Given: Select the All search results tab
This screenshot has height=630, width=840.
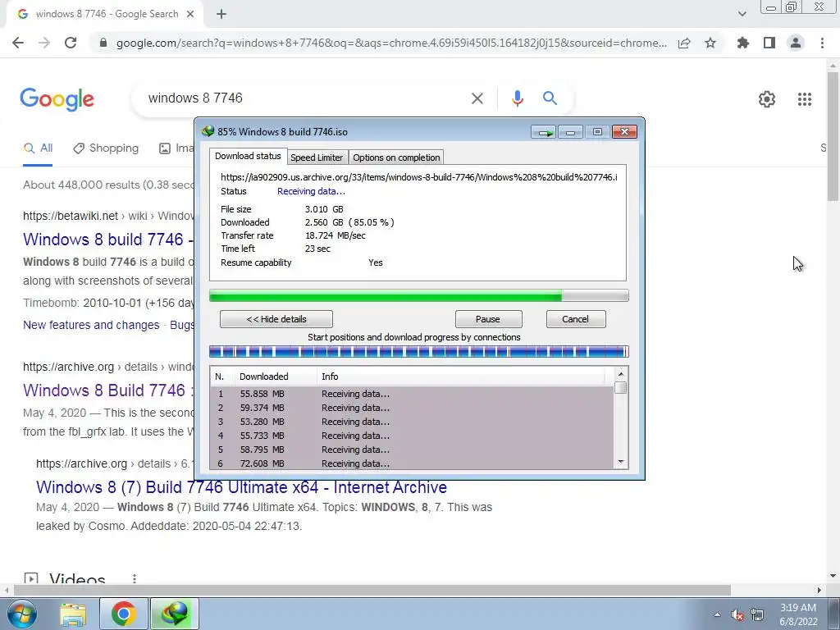Looking at the screenshot, I should (x=38, y=148).
